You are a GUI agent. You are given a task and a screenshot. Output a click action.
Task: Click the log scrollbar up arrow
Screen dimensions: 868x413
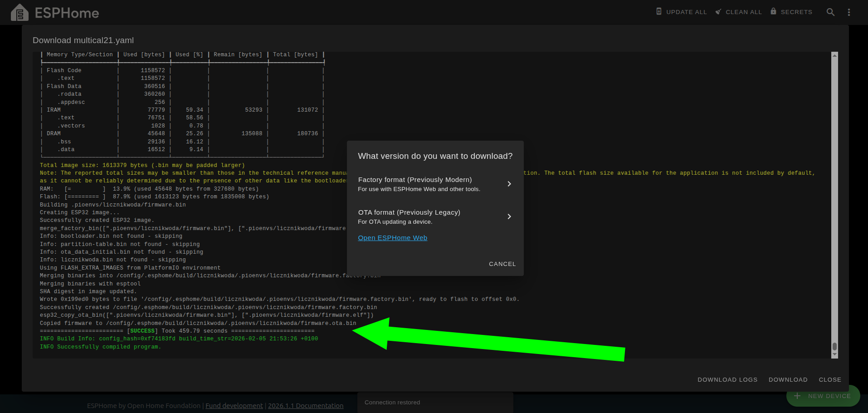point(834,55)
